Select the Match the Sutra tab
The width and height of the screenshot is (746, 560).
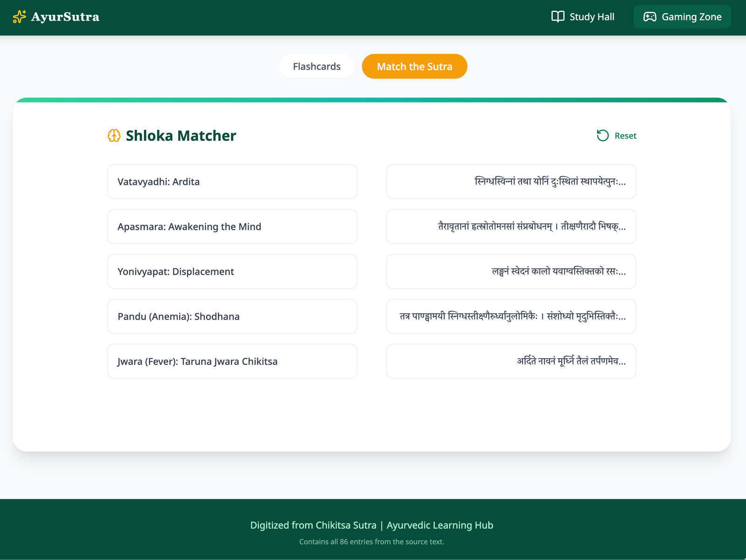[414, 67]
